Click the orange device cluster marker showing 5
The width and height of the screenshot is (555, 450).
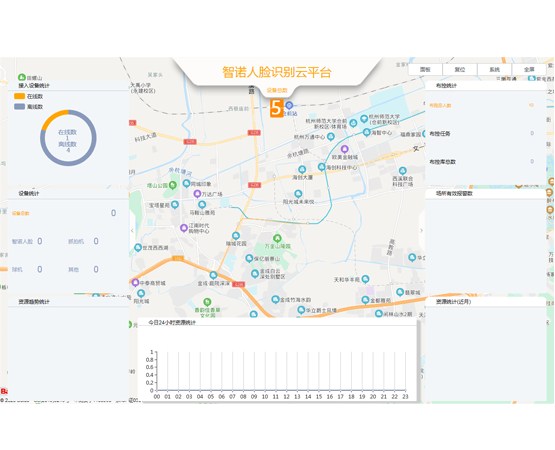[x=276, y=108]
